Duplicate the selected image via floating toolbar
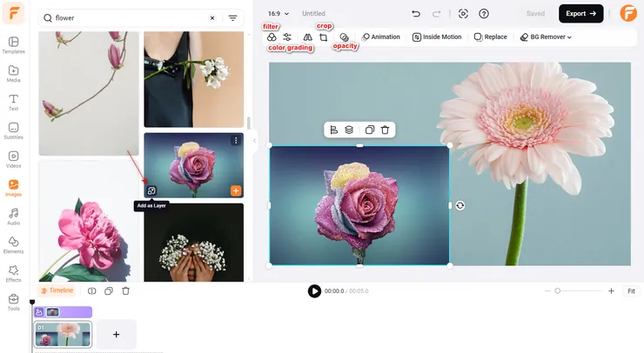This screenshot has width=644, height=353. click(x=370, y=130)
